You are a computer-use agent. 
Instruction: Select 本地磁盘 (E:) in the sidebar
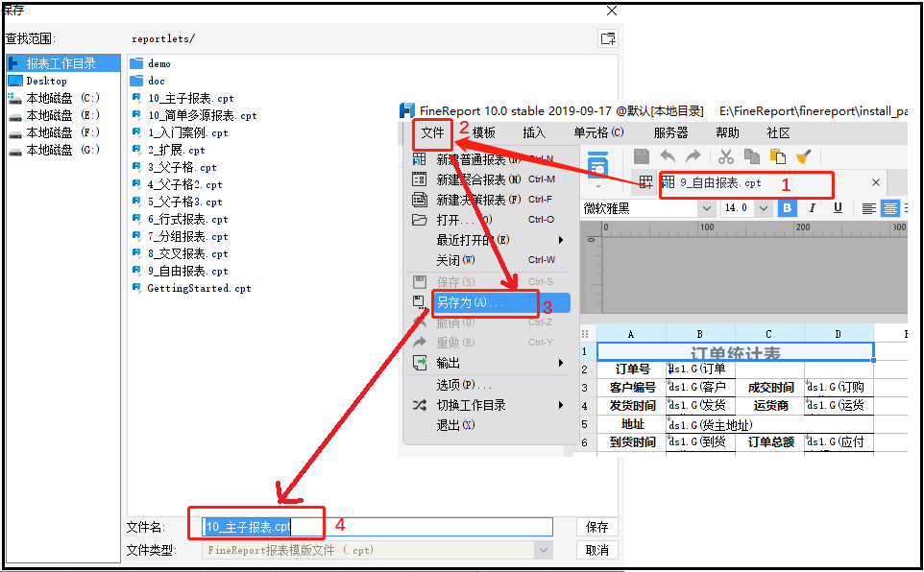63,115
